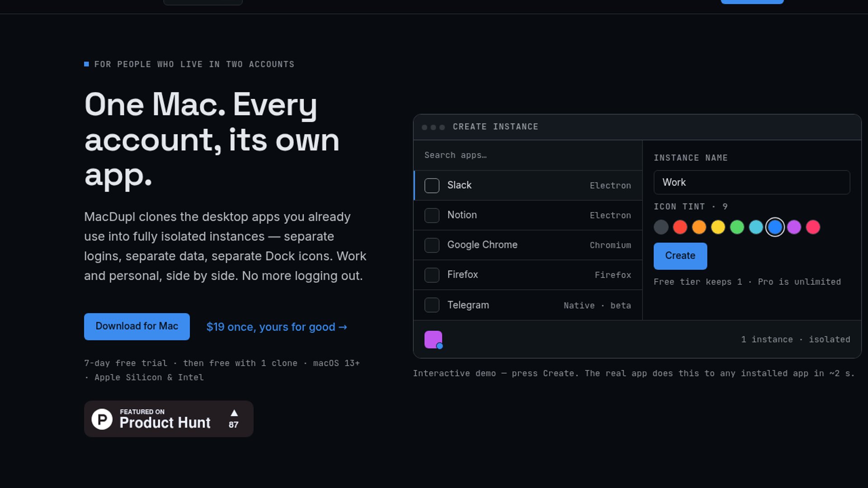Pick the red icon tint swatch
Screen dimensions: 868x488
point(680,227)
